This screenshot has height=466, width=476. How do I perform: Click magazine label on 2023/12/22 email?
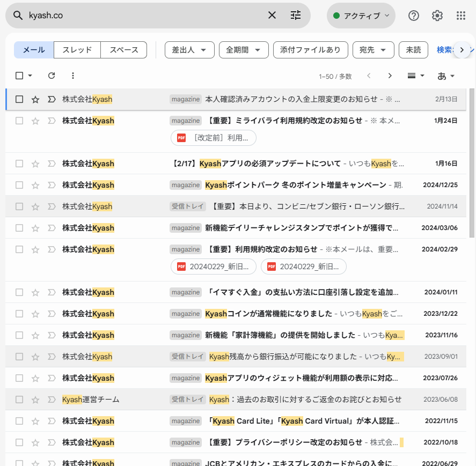(186, 314)
